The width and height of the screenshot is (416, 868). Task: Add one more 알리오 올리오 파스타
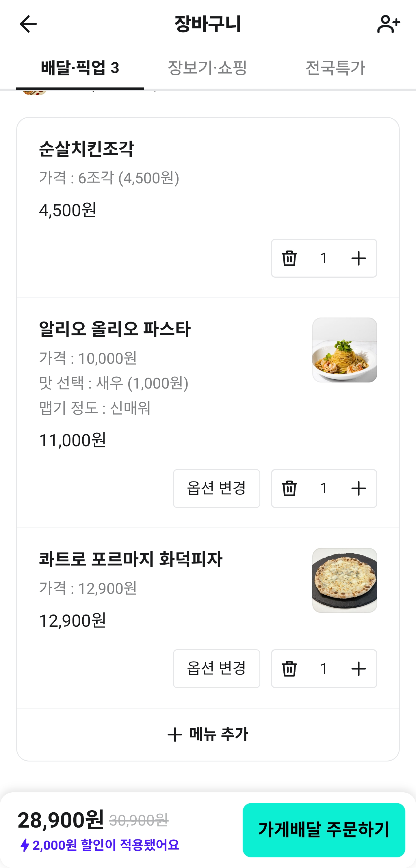click(x=358, y=488)
